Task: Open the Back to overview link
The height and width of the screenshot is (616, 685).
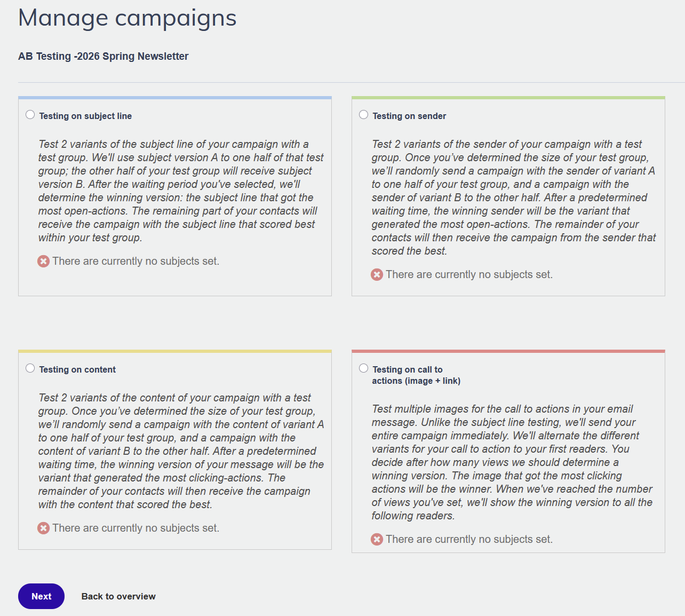Action: point(118,596)
